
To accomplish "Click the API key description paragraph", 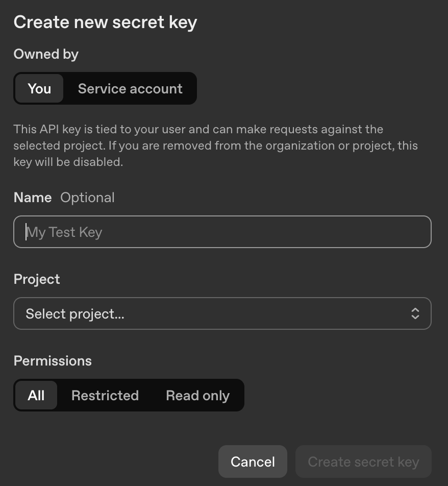I will click(215, 145).
